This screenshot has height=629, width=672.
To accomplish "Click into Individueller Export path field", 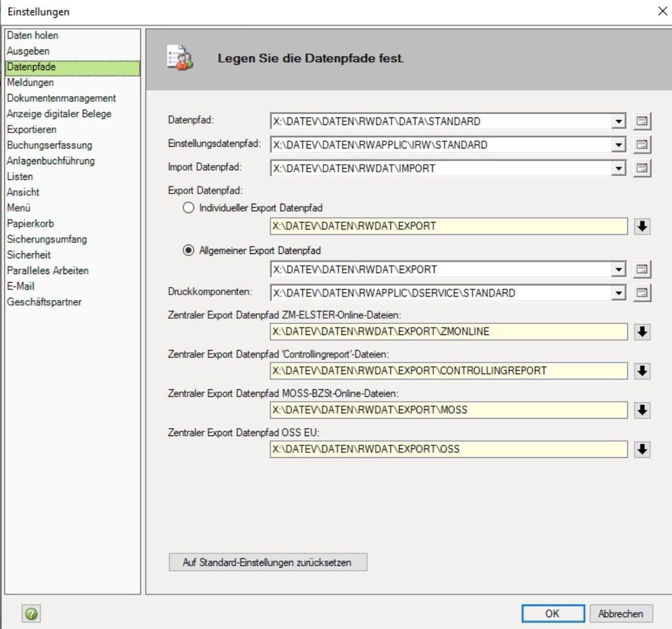I will tap(449, 226).
